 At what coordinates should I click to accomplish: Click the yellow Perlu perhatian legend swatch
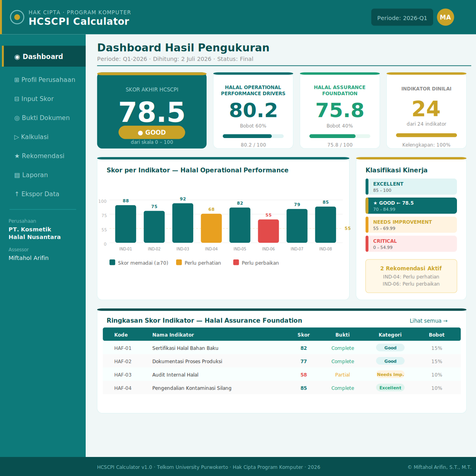pos(179,262)
